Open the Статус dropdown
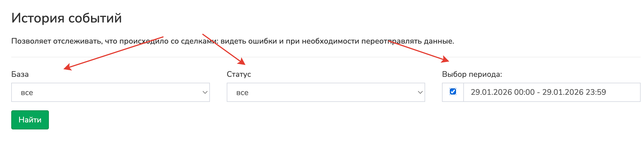The height and width of the screenshot is (148, 644). [325, 92]
